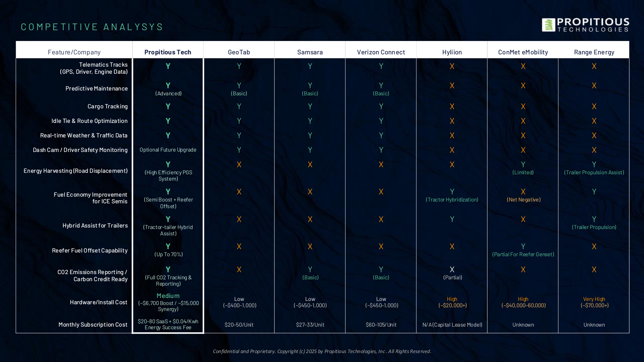
Task: Click the Confidential and Proprietary copyright footer
Action: (x=322, y=351)
